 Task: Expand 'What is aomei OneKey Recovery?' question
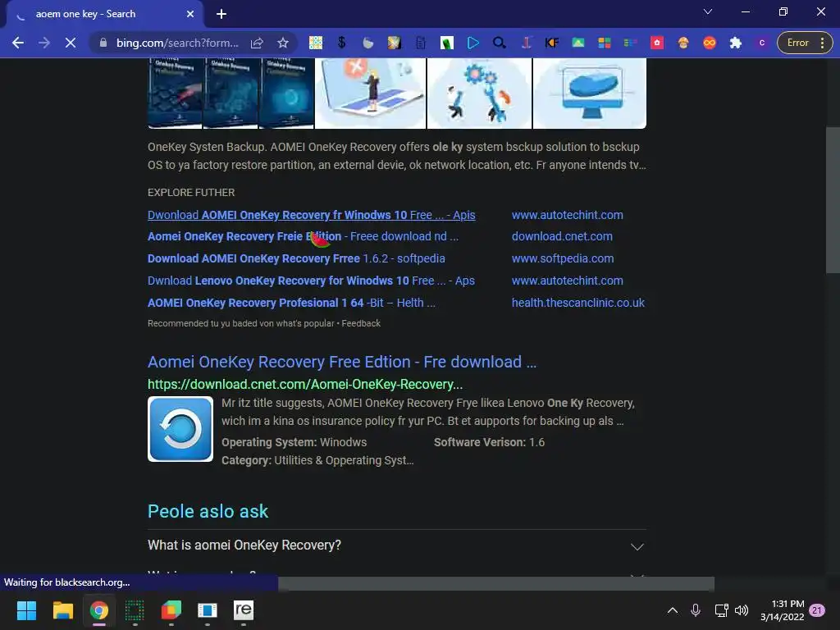pyautogui.click(x=396, y=546)
